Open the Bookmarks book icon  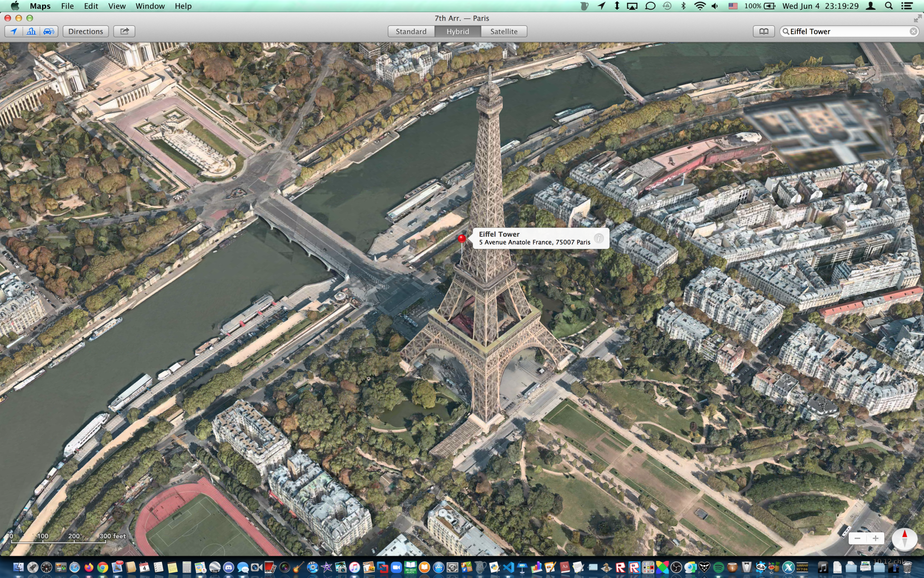(764, 31)
